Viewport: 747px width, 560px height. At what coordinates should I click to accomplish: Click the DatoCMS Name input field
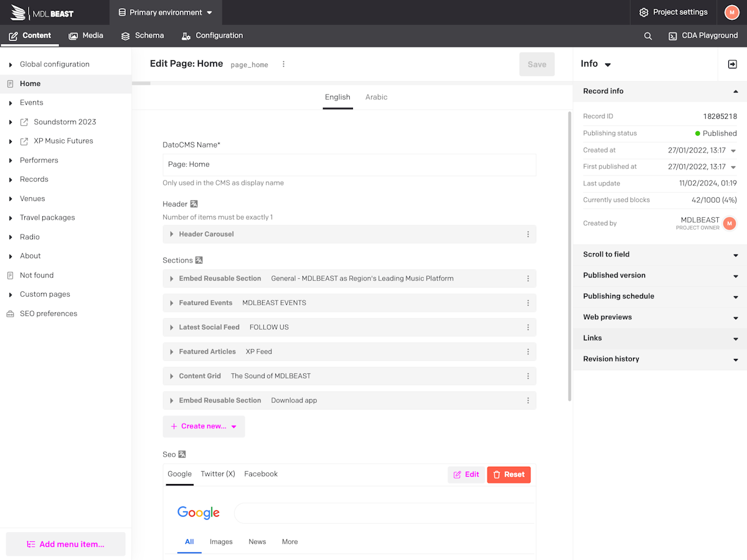(x=349, y=165)
